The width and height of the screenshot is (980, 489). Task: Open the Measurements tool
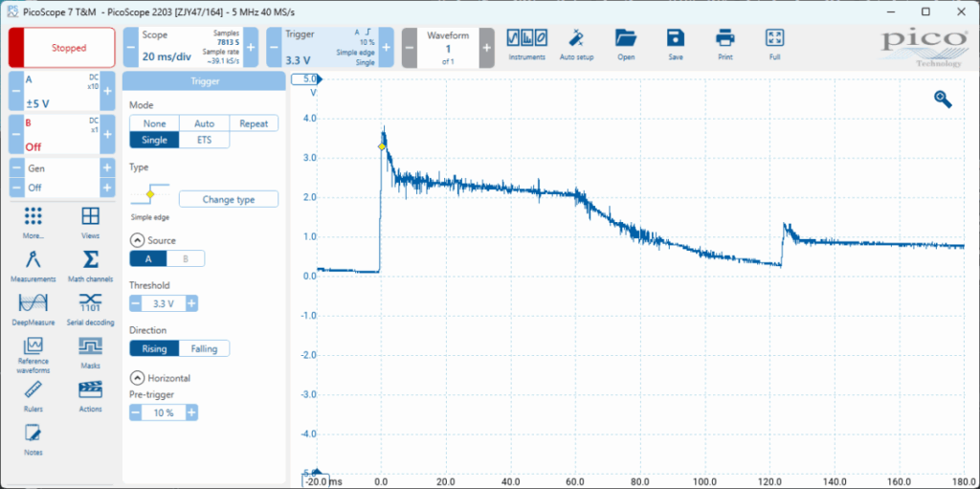[x=33, y=262]
